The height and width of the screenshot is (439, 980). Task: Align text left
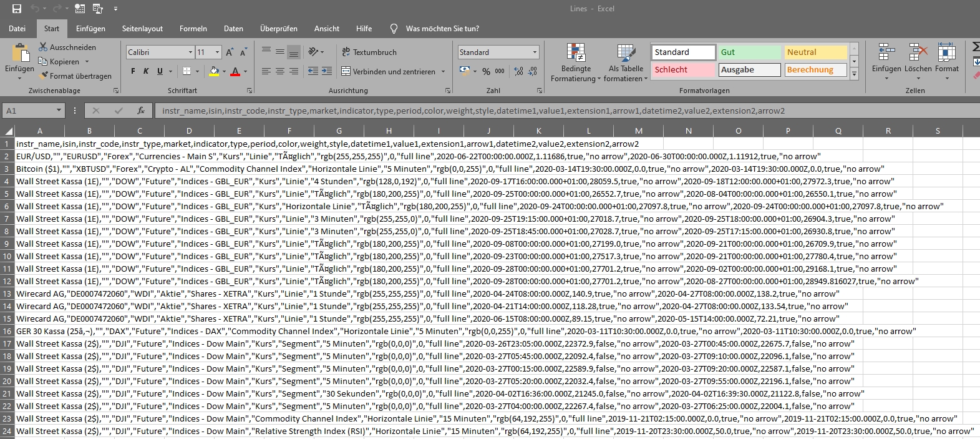pyautogui.click(x=266, y=71)
